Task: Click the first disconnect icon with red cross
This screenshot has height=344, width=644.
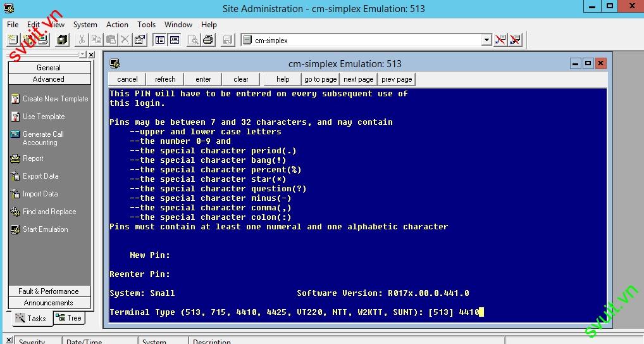Action: tap(500, 40)
